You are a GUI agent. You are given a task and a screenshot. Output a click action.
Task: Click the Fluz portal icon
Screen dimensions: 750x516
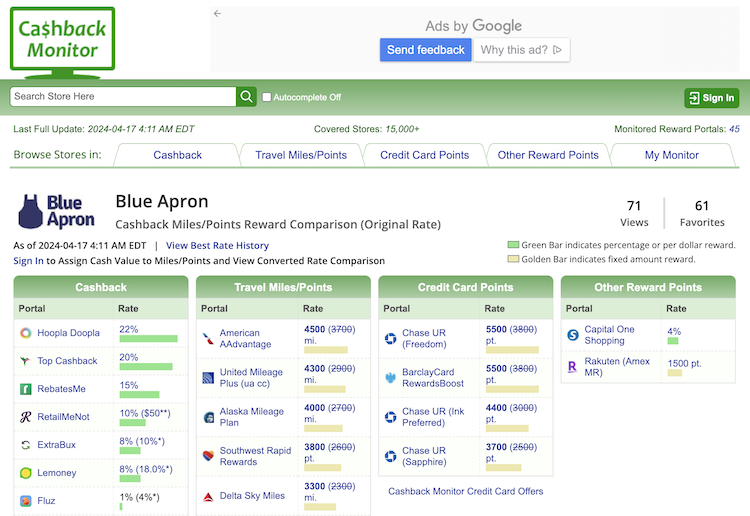(x=26, y=501)
